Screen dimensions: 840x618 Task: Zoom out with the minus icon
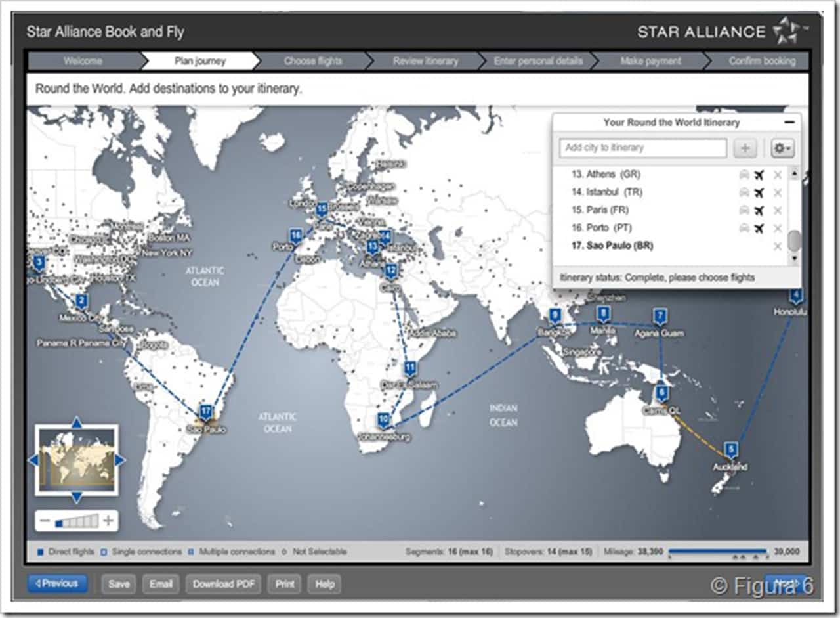[45, 521]
